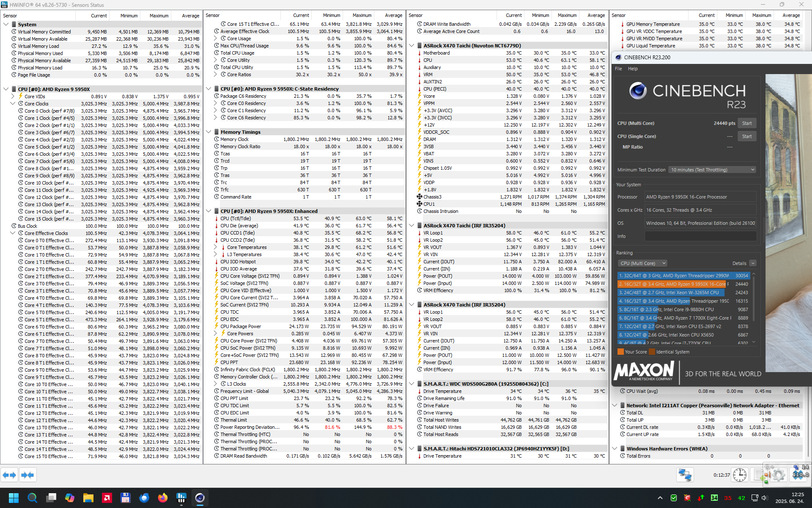Click the Identical System color swatch
Screen dimensions: 812x508
coord(652,352)
